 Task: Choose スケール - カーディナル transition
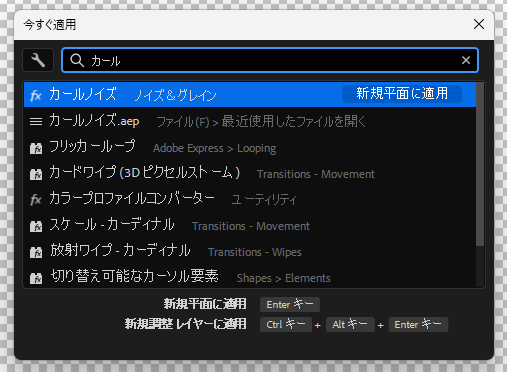tap(250, 225)
